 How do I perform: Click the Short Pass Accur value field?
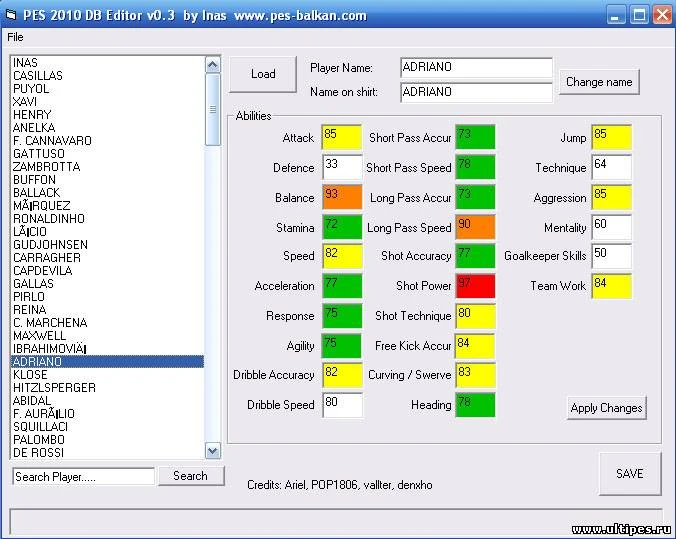(475, 138)
